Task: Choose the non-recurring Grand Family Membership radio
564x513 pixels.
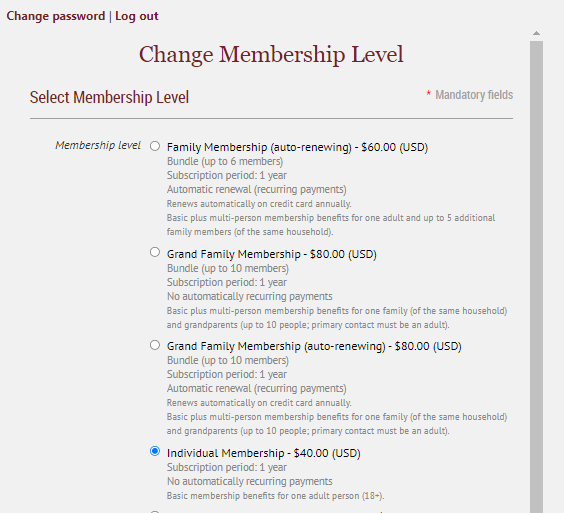Action: 155,252
